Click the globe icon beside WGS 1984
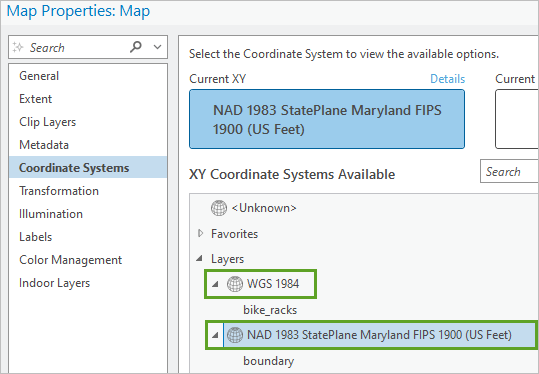Screen dimensions: 539x374 click(x=235, y=284)
